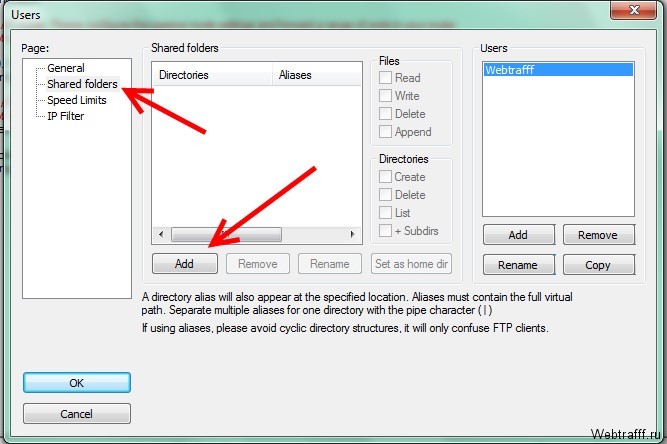
Task: Enable the + Subdirs checkbox
Action: (385, 231)
